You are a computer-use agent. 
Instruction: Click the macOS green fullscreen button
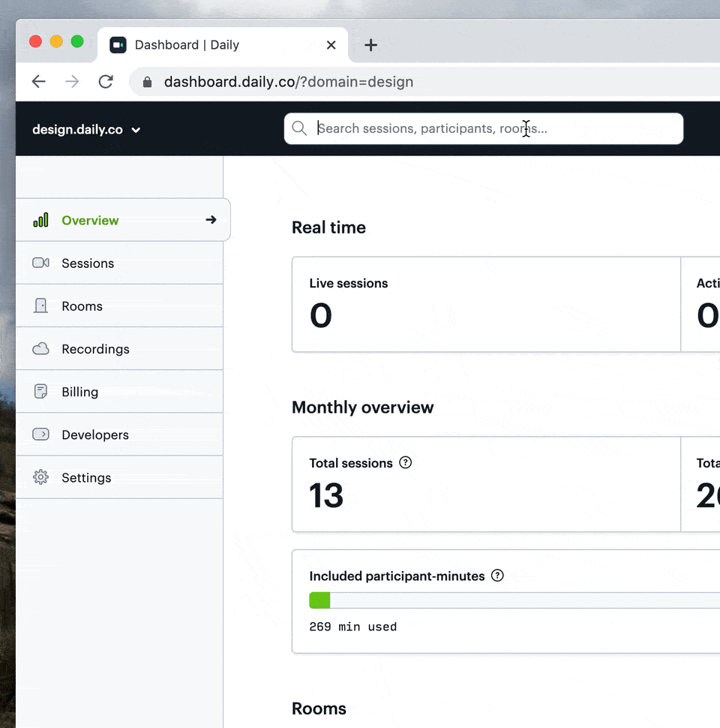[x=77, y=41]
